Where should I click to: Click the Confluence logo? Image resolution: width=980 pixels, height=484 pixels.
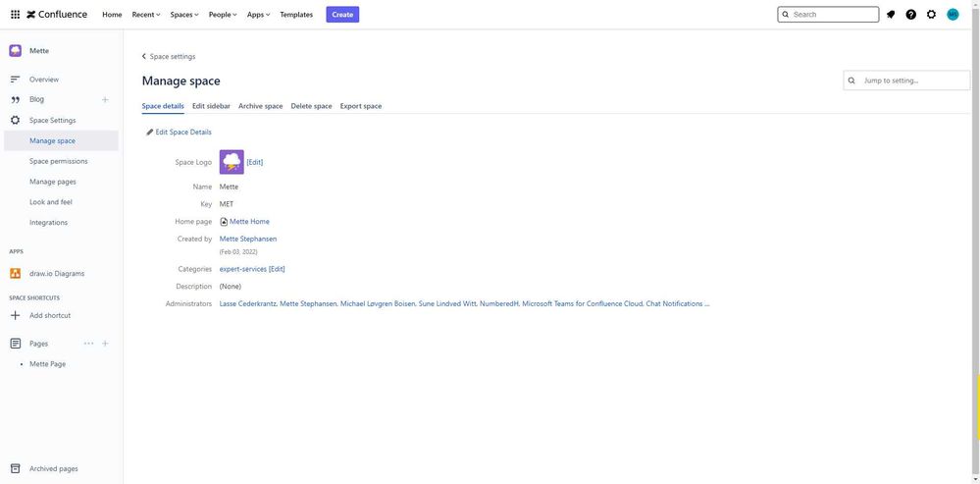coord(57,15)
